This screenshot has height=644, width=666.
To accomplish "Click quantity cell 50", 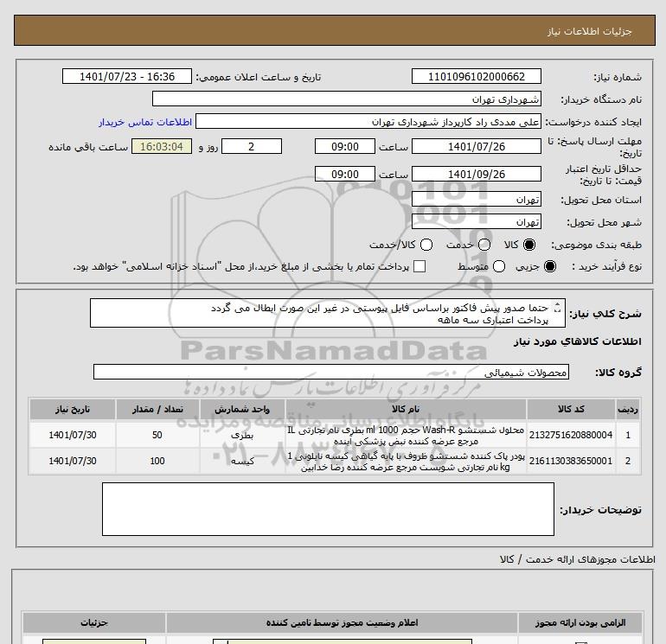I will tap(157, 435).
